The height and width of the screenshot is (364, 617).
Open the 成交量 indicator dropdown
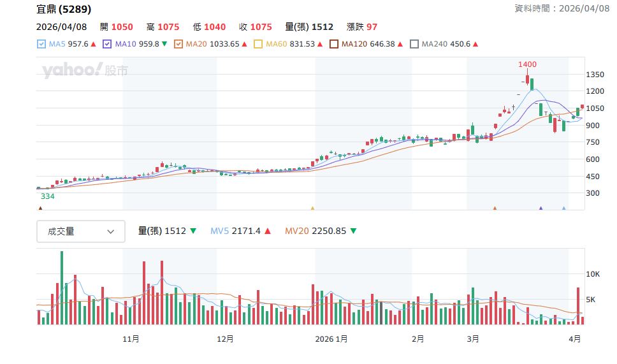coord(80,231)
